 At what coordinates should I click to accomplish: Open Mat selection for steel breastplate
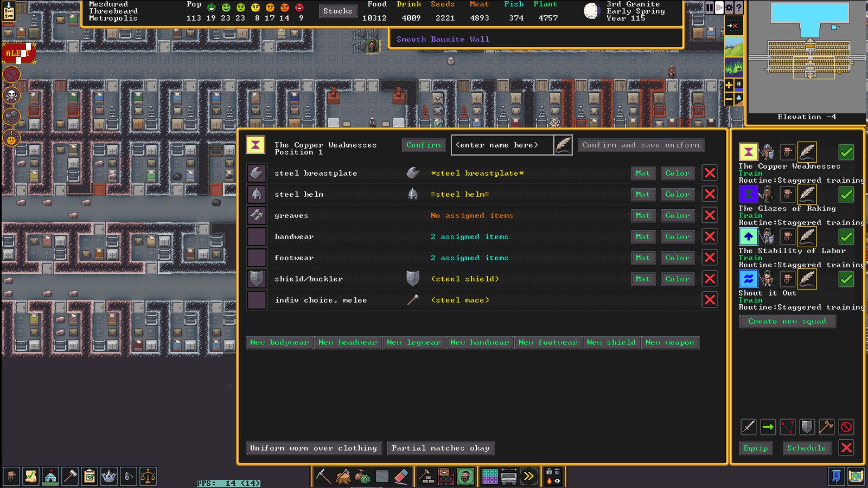(x=643, y=173)
